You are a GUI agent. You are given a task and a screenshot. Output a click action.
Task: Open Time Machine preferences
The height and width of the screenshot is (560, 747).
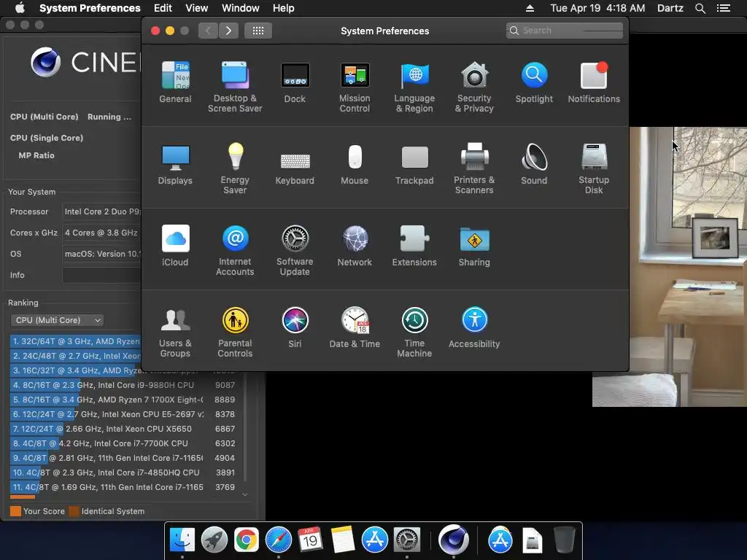[x=414, y=332]
